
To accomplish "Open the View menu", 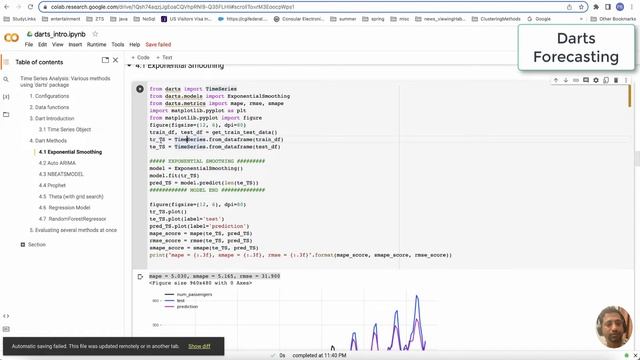I will [x=58, y=44].
